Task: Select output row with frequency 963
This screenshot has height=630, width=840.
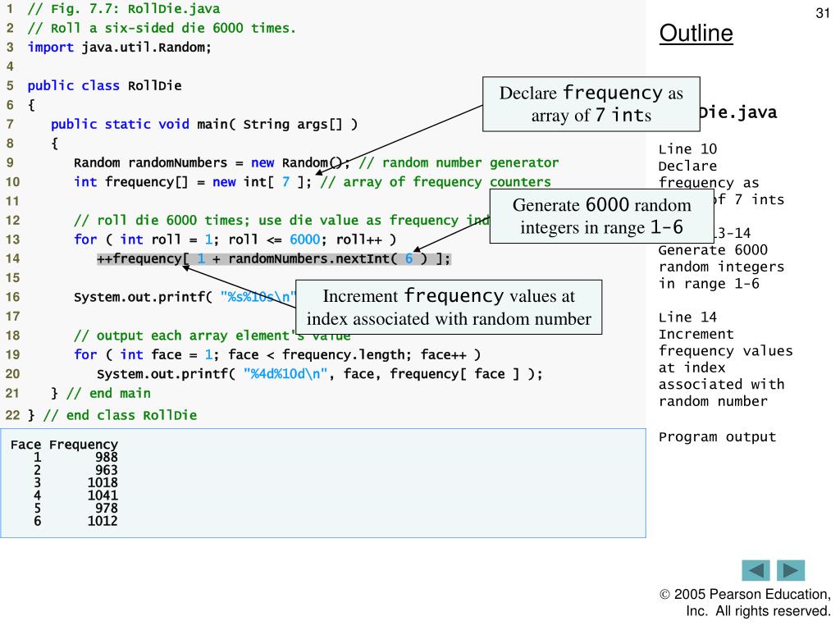Action: 75,470
